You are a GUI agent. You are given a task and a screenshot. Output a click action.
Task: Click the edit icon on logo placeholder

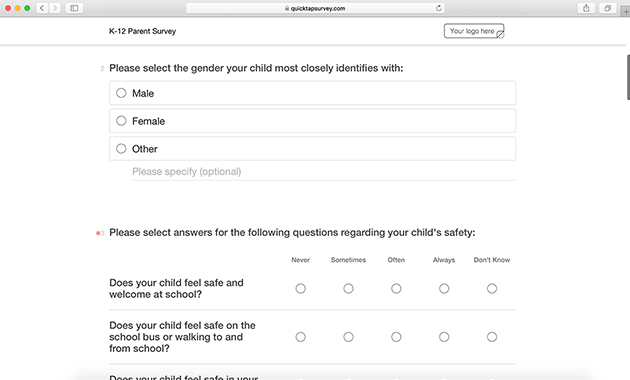500,35
